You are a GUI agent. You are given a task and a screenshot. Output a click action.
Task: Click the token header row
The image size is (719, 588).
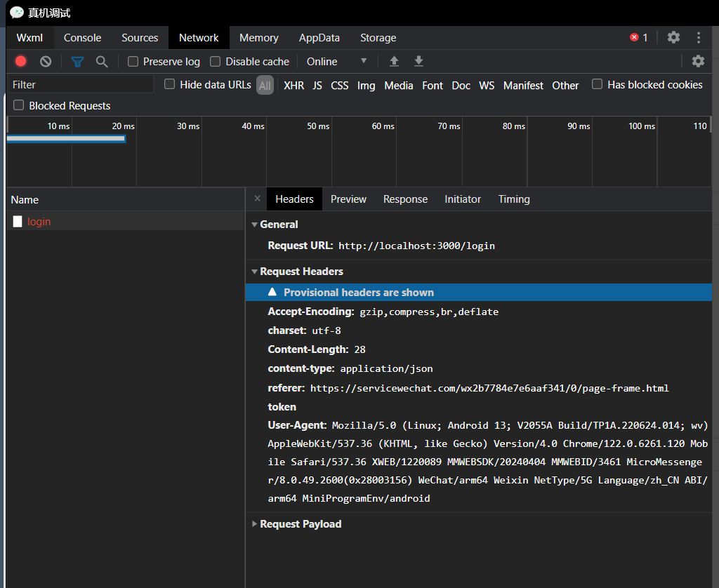[282, 407]
